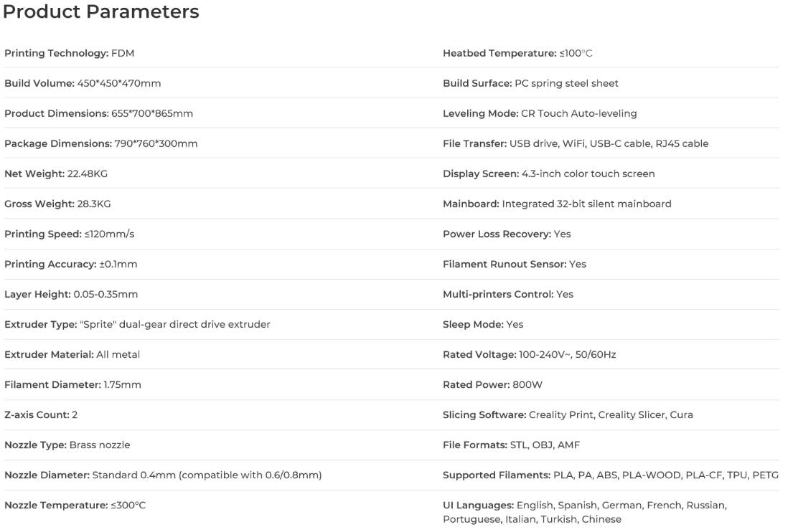Select the Supported Filaments list text
The height and width of the screenshot is (532, 793).
pos(610,475)
